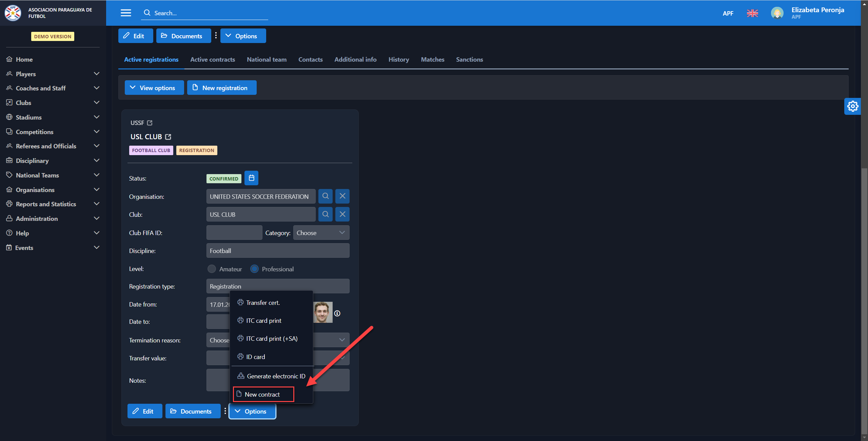The image size is (868, 441).
Task: Switch to the Active contracts tab
Action: (x=213, y=60)
